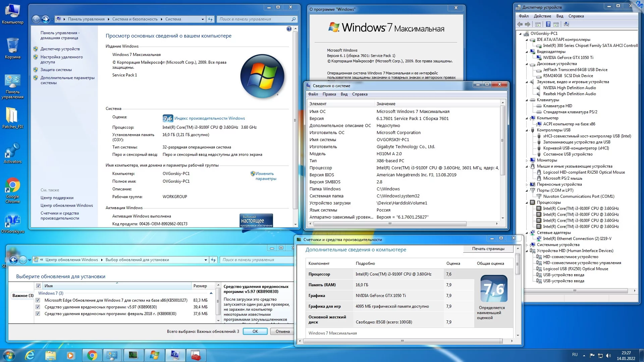The width and height of the screenshot is (644, 362).
Task: Open Индекс производительности Windows link
Action: [x=209, y=118]
